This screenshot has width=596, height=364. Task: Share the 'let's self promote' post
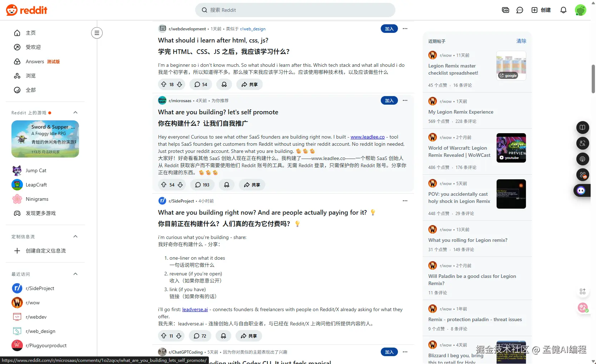tap(252, 185)
